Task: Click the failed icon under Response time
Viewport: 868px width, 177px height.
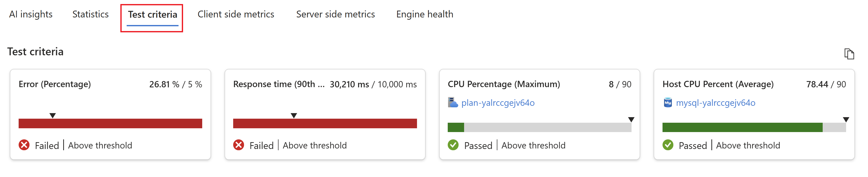Action: click(x=238, y=145)
